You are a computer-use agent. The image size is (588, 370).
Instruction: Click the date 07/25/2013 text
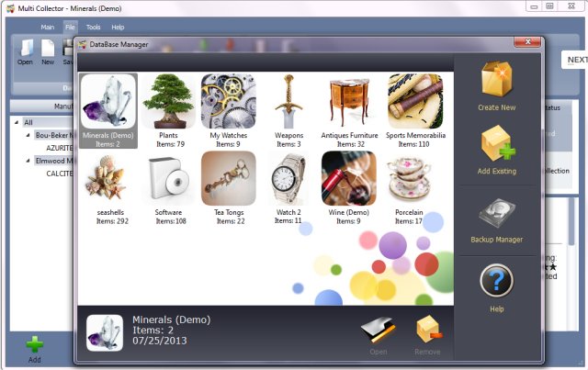pyautogui.click(x=159, y=341)
